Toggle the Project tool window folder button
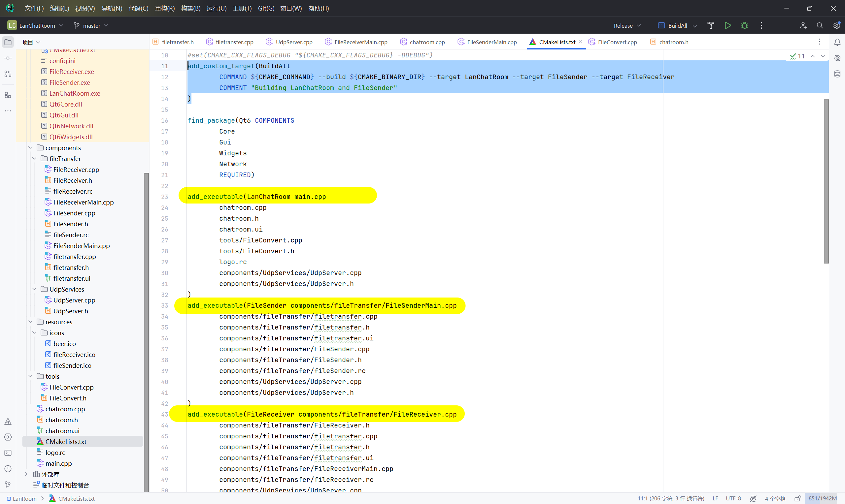The width and height of the screenshot is (845, 504). [8, 42]
